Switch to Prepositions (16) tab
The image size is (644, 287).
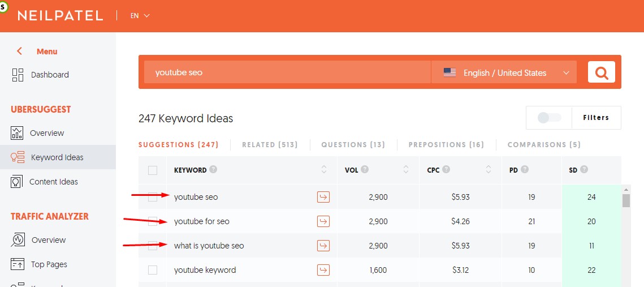447,145
